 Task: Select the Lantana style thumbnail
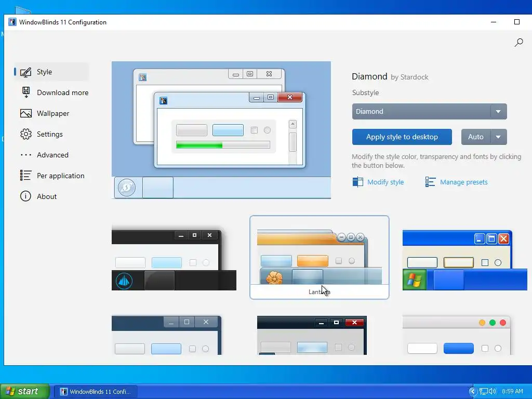[320, 257]
